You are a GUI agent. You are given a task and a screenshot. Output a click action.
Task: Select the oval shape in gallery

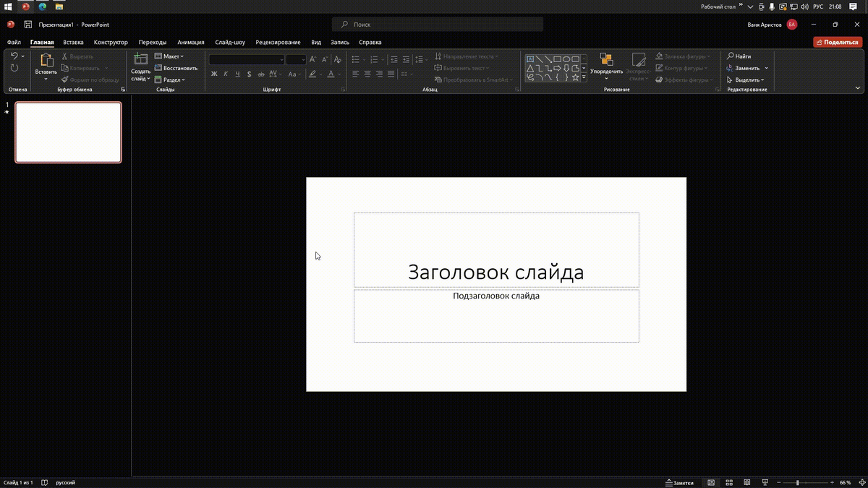coord(566,59)
